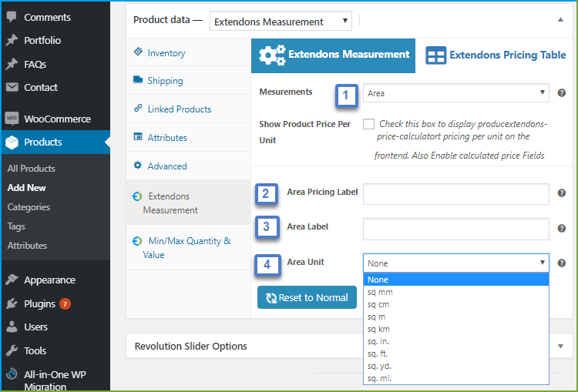Click help icon beside Area Pricing Label

(x=561, y=193)
